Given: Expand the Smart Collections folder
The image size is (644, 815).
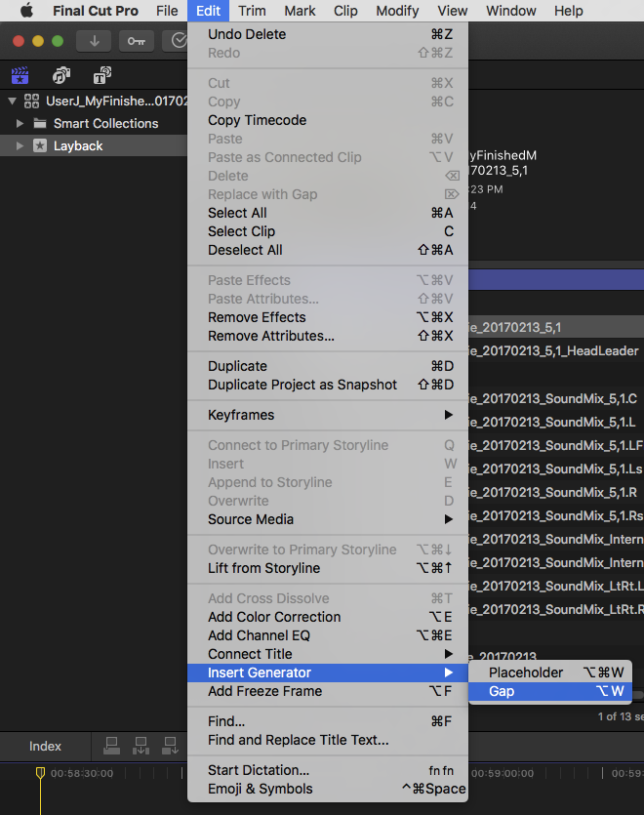Looking at the screenshot, I should [20, 124].
